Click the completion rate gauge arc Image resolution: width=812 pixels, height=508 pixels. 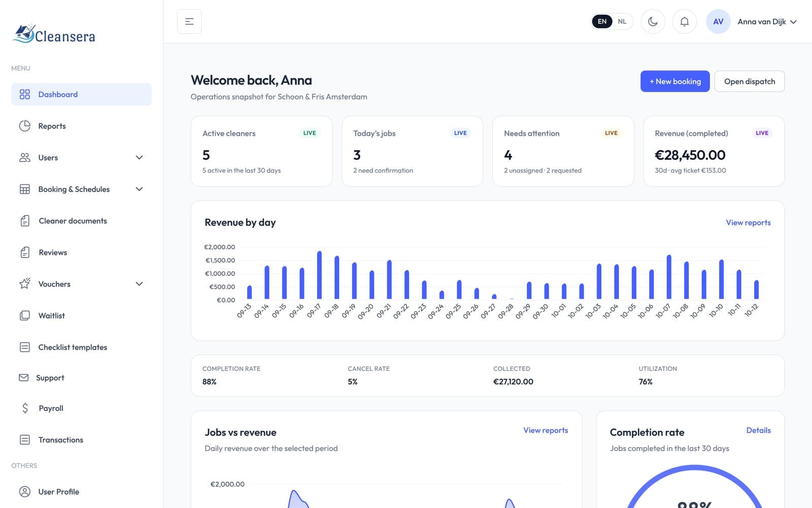click(x=694, y=468)
